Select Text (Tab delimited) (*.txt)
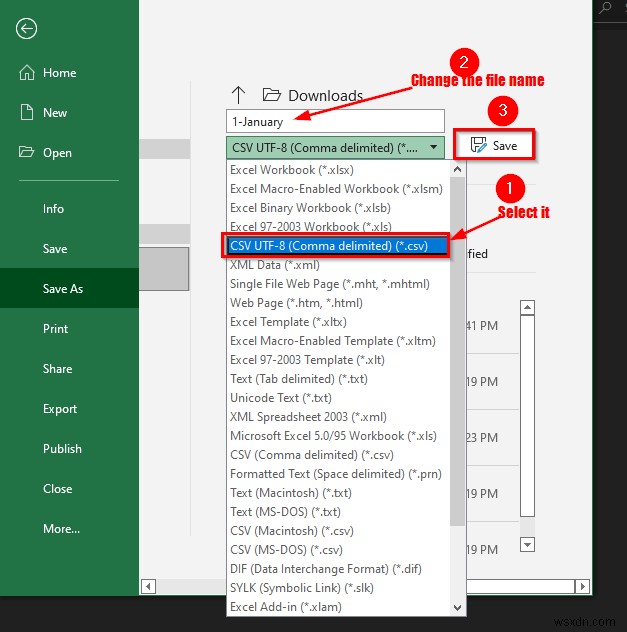627x632 pixels. 338,378
